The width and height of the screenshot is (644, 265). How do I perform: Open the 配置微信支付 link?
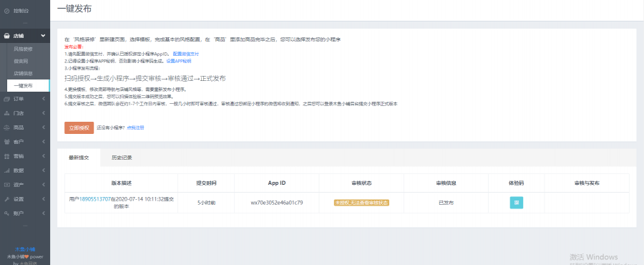[185, 54]
